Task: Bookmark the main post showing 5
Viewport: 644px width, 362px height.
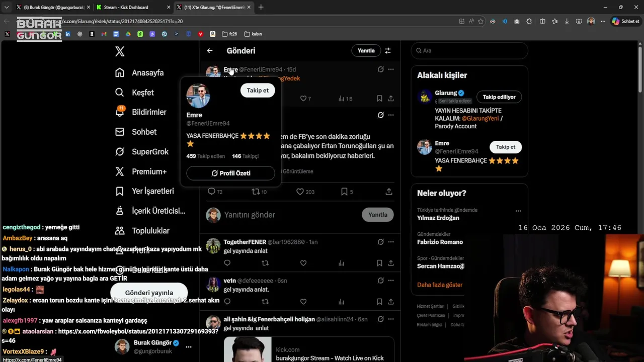Action: [x=347, y=192]
